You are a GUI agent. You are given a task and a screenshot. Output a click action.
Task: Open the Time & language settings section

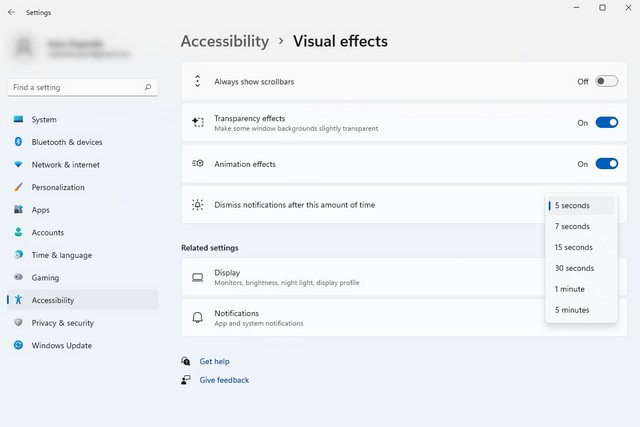(x=61, y=255)
